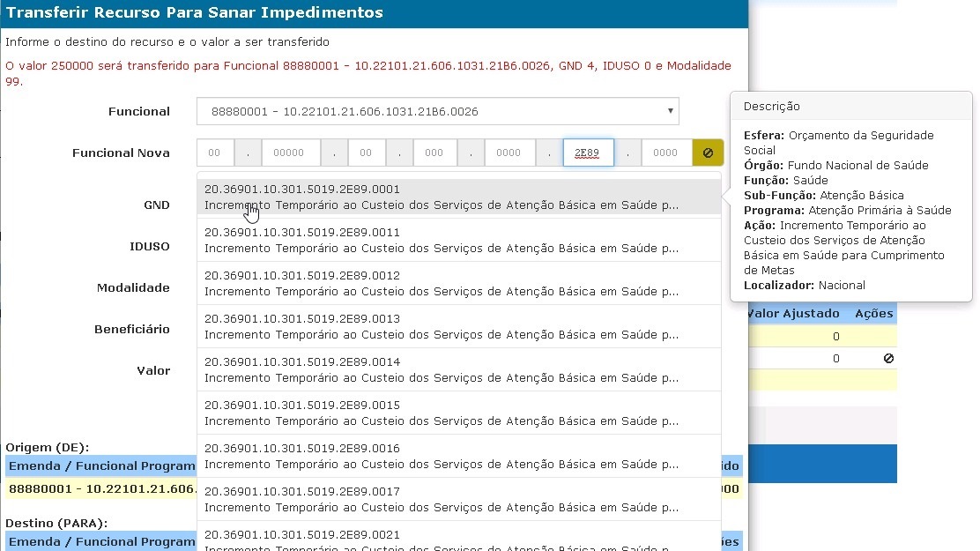Screen dimensions: 980x551
Task: Click the ⊘ cancel icon beside Funcional Nova inputs
Action: click(709, 152)
